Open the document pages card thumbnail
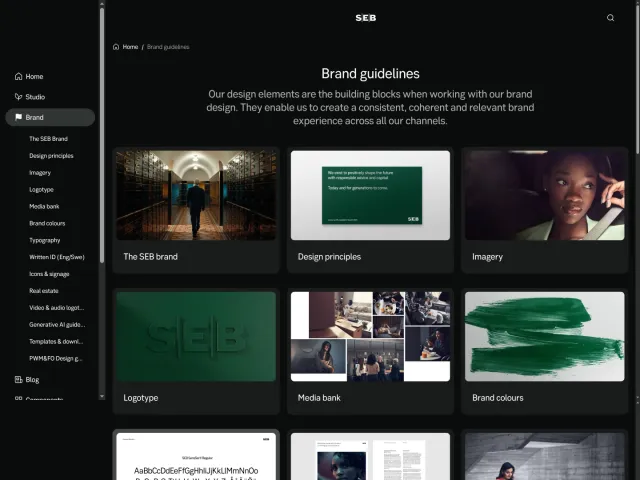 click(370, 456)
